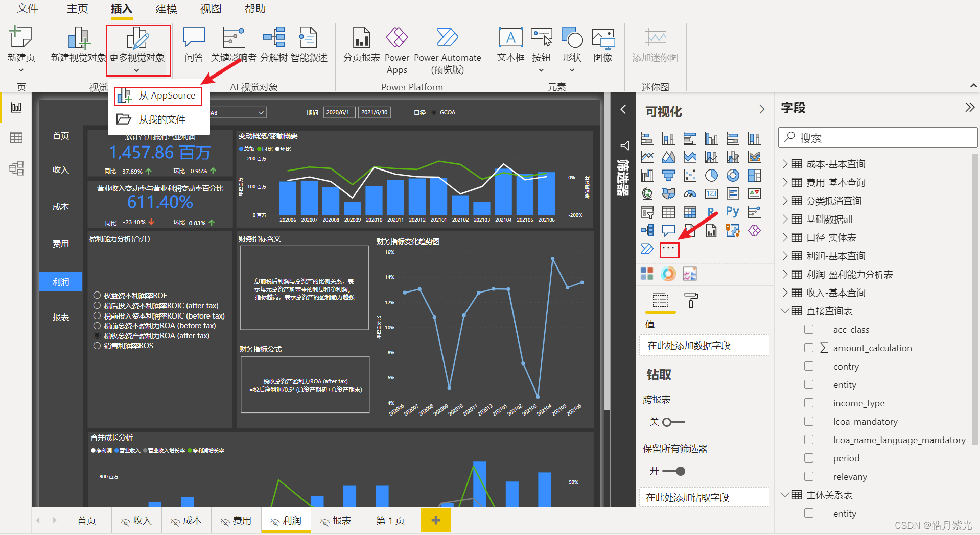The height and width of the screenshot is (535, 980).
Task: Check the contry field
Action: (x=809, y=367)
